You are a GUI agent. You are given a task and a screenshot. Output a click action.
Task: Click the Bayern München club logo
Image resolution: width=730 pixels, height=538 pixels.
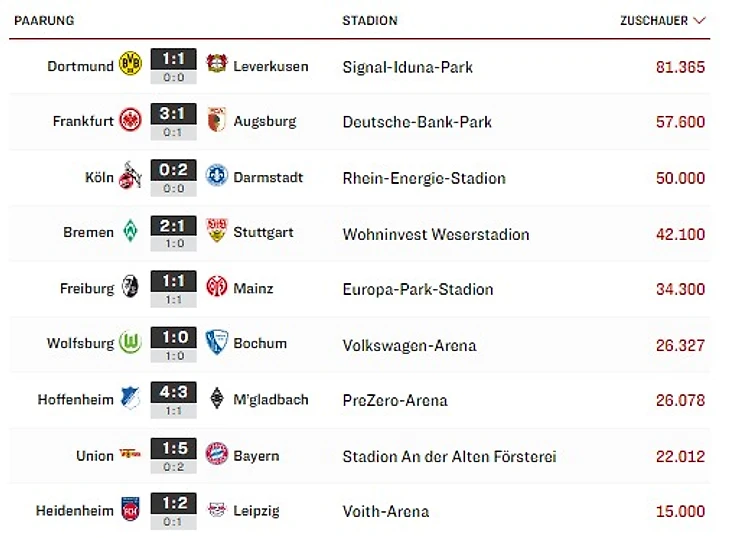216,455
